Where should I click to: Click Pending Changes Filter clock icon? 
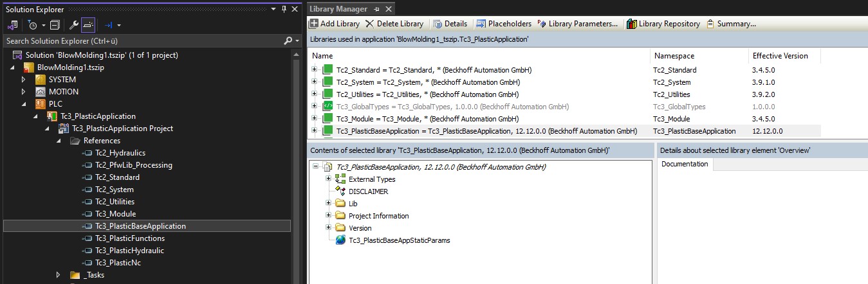click(x=33, y=25)
